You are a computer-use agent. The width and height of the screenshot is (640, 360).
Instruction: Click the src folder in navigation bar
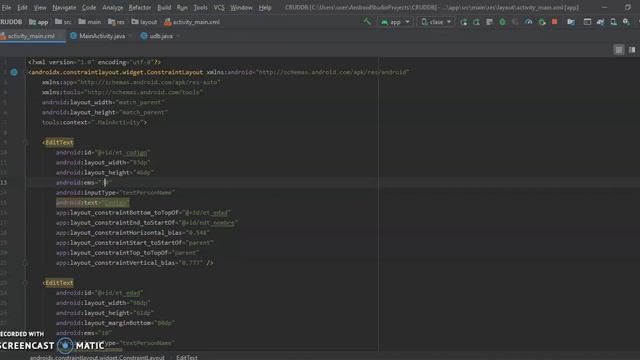(63, 22)
